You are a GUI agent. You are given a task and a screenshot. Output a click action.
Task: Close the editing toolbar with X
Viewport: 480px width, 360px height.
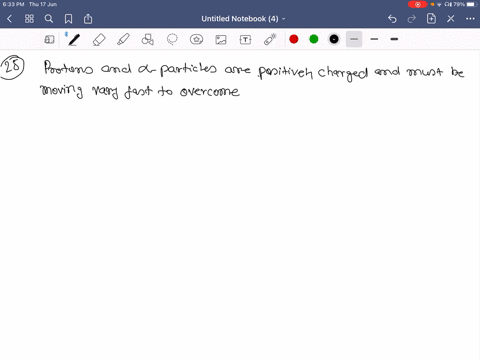tap(451, 19)
